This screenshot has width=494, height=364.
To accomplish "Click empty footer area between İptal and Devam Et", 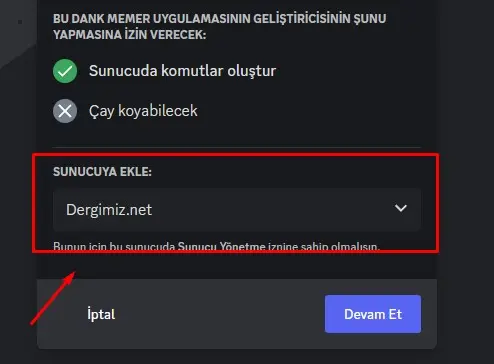I will coord(220,314).
